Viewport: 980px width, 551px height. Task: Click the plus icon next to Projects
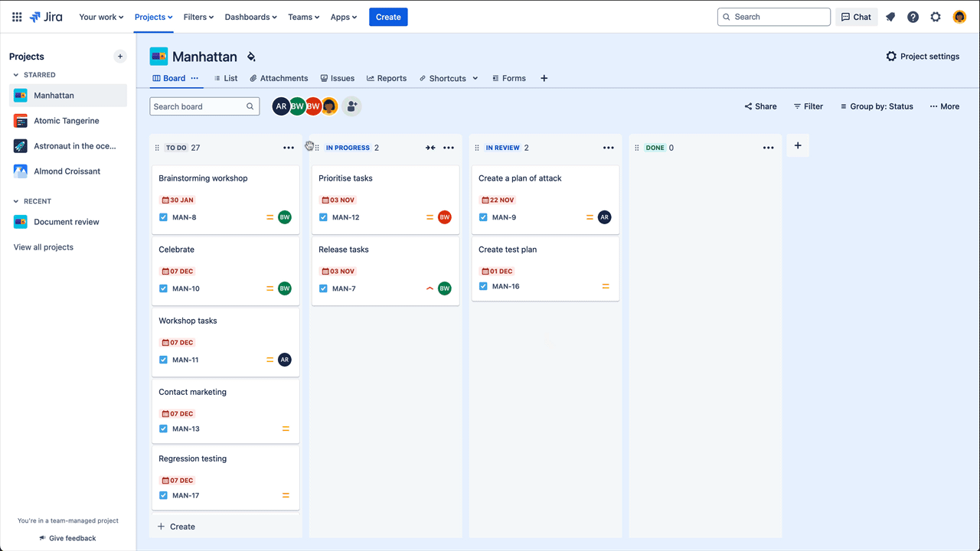coord(120,56)
